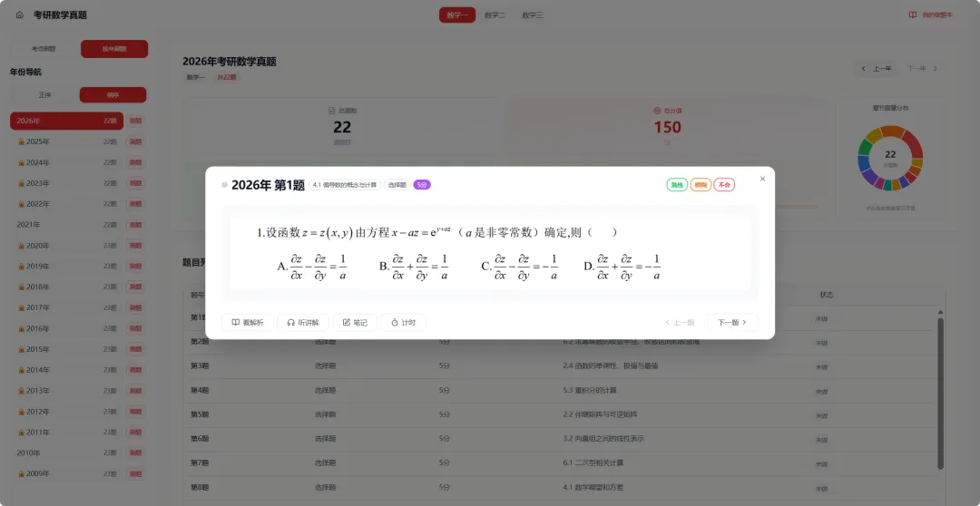Open 看解析 to view the solution
The height and width of the screenshot is (506, 980).
click(248, 322)
